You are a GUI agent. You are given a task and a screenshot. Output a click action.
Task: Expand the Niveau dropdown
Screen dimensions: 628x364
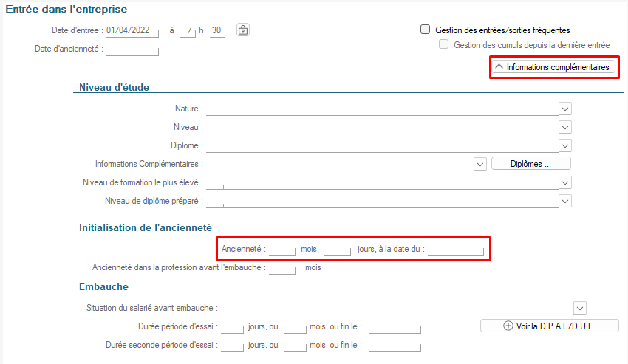(x=565, y=127)
